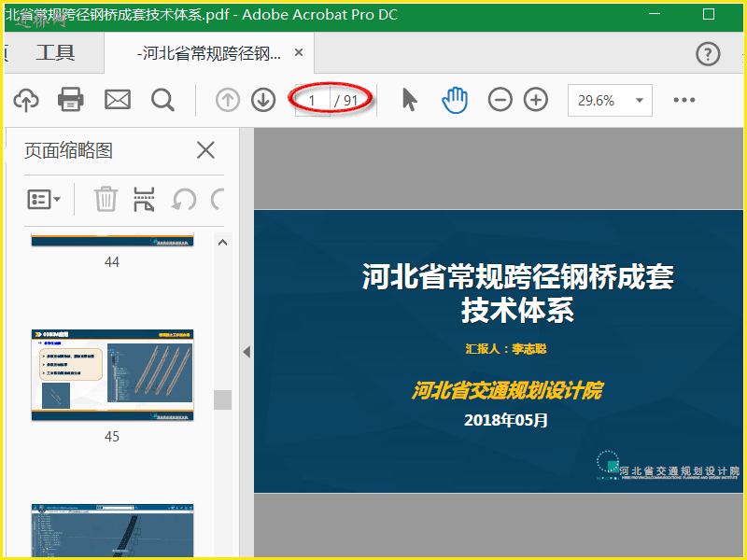Choose the arrow Selection tool
The width and height of the screenshot is (747, 560).
coord(410,100)
